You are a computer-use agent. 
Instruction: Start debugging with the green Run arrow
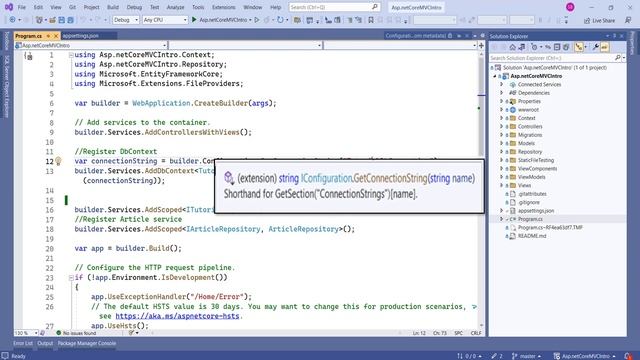click(x=194, y=20)
